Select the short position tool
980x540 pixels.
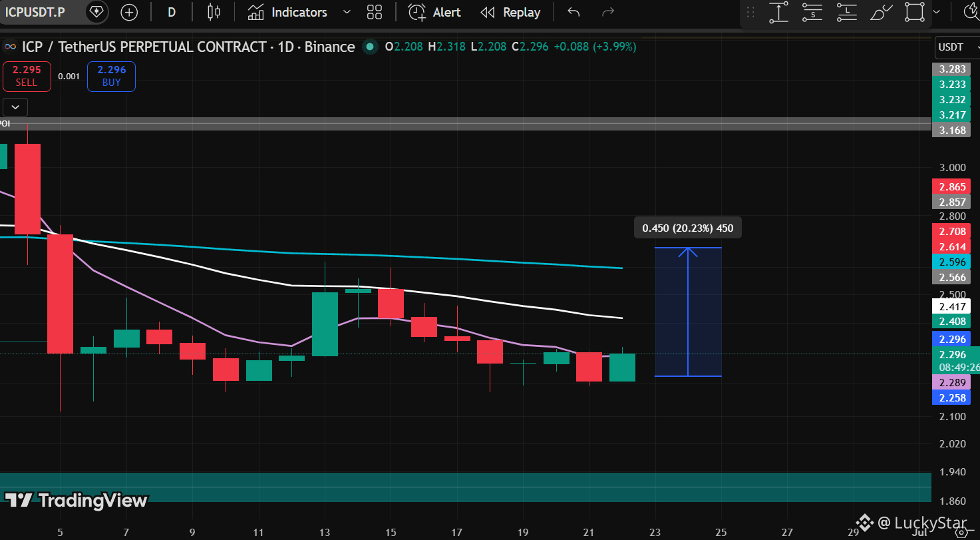[x=813, y=13]
